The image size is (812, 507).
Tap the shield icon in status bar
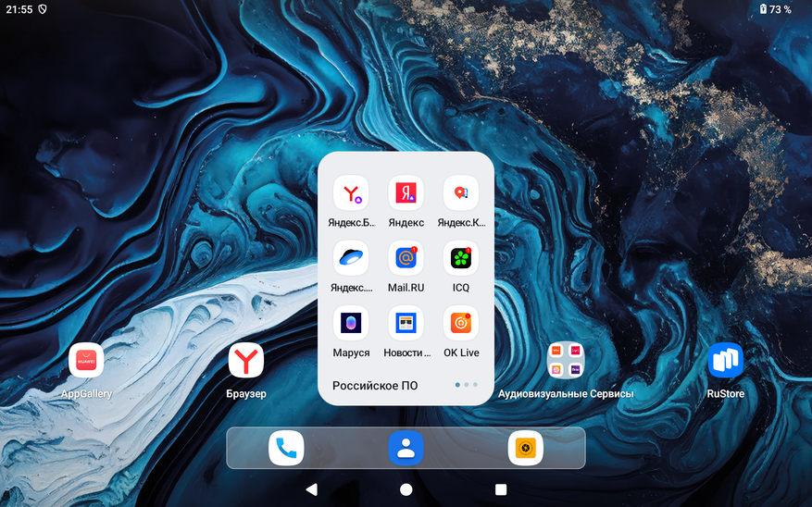pos(43,9)
